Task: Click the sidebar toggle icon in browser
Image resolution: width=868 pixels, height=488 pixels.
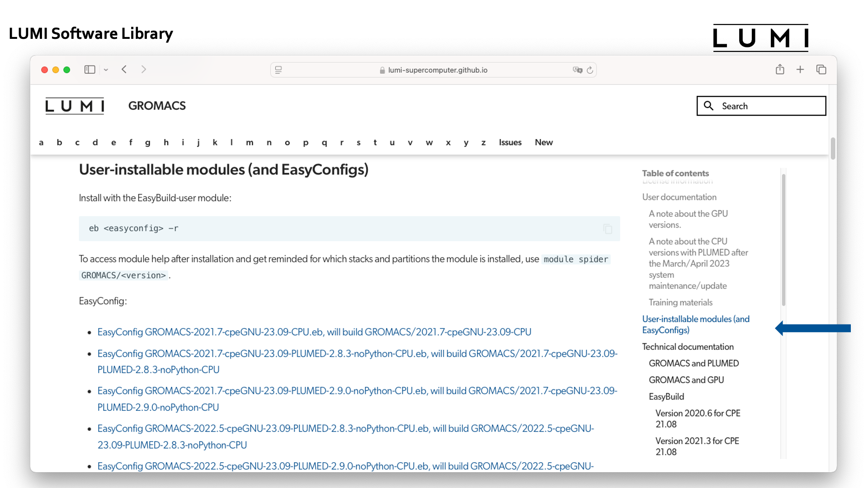Action: tap(90, 70)
